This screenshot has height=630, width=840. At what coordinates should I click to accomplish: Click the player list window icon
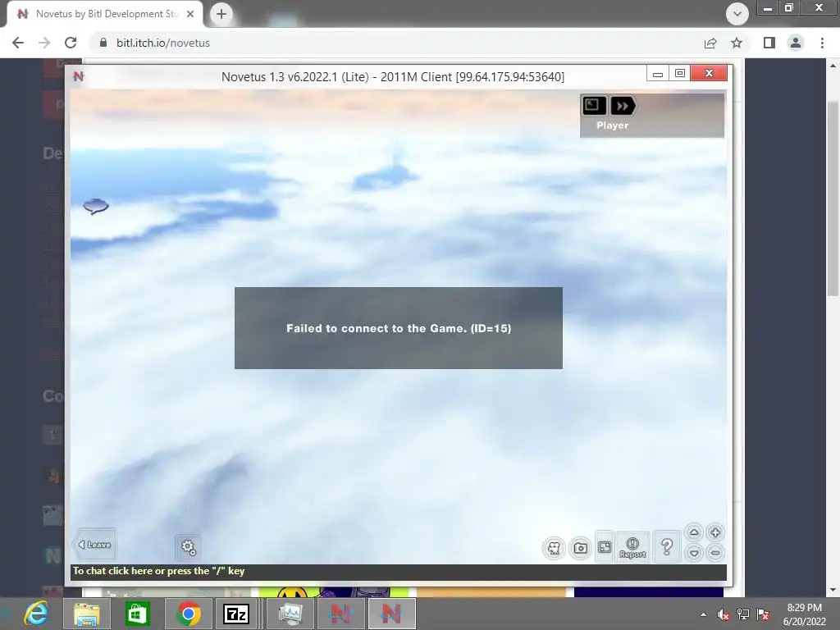tap(594, 106)
